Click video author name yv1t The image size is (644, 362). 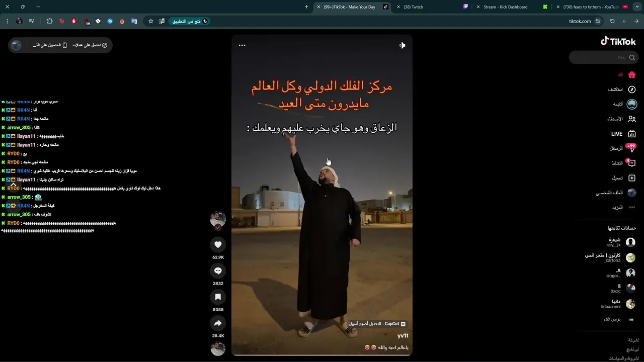403,336
